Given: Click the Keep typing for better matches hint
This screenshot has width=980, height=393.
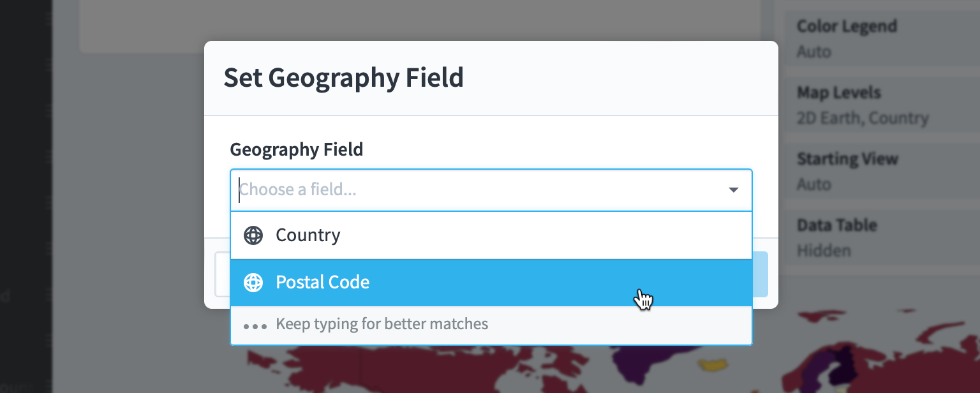Looking at the screenshot, I should coord(382,324).
